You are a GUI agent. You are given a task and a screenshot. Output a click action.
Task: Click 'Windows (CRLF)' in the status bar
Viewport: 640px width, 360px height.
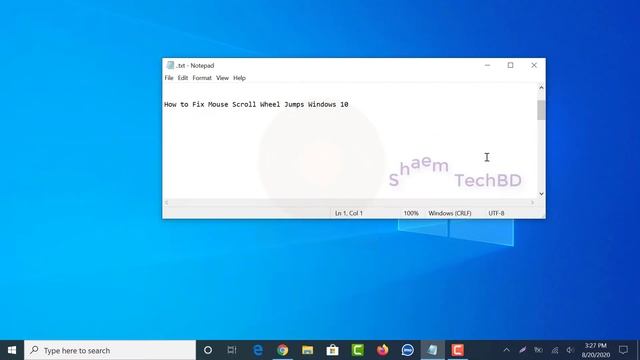tap(450, 213)
